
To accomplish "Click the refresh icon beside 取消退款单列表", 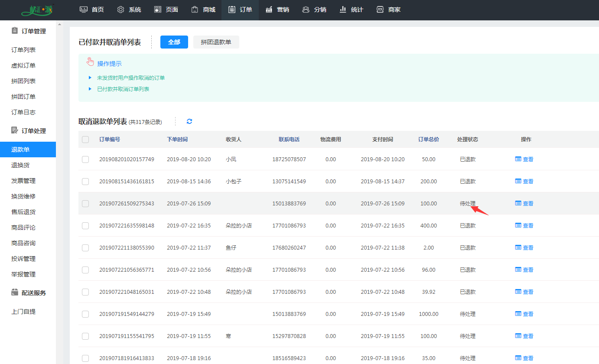I will click(x=189, y=121).
